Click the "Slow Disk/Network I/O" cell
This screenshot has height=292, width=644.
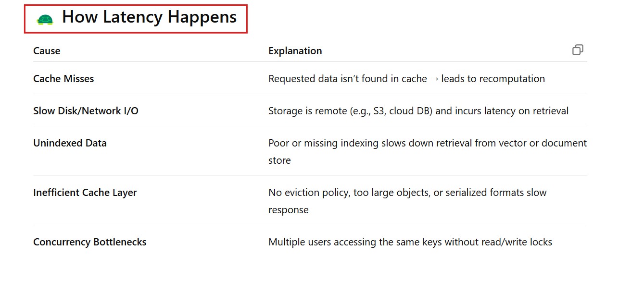(x=86, y=111)
